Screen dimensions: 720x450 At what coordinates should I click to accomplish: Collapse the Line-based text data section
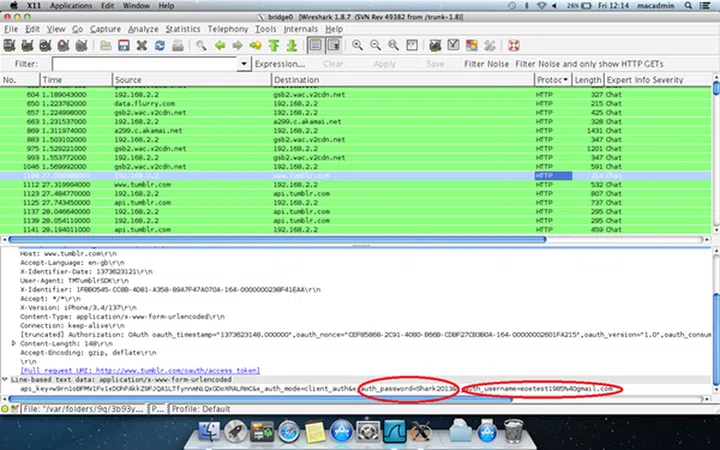tap(5, 379)
